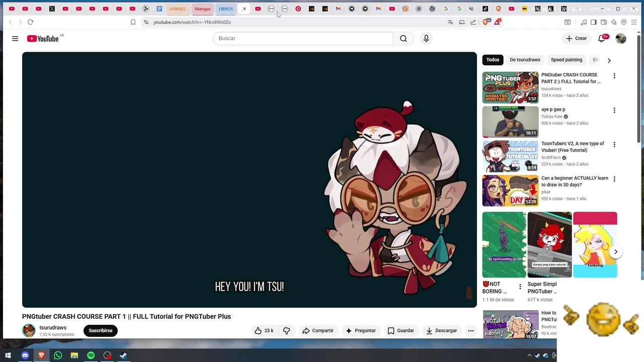Toggle the browser sidebar panel icon
644x362 pixels.
(x=594, y=22)
